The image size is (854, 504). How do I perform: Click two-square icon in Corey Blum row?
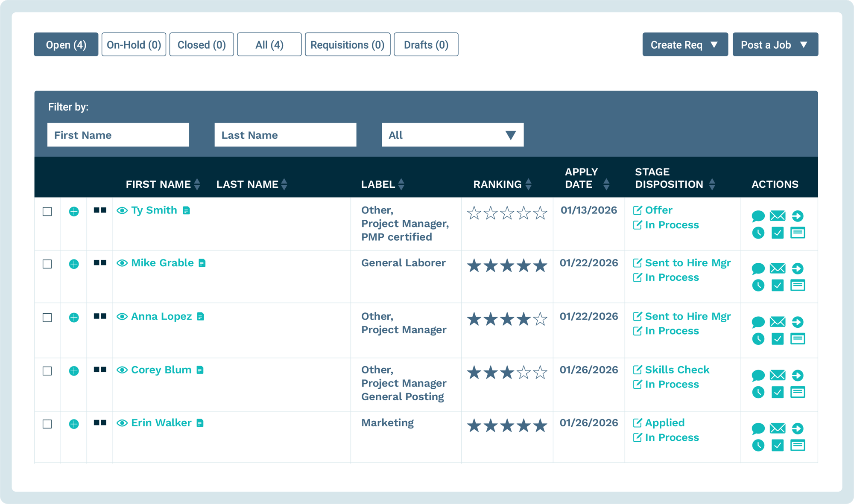point(100,369)
